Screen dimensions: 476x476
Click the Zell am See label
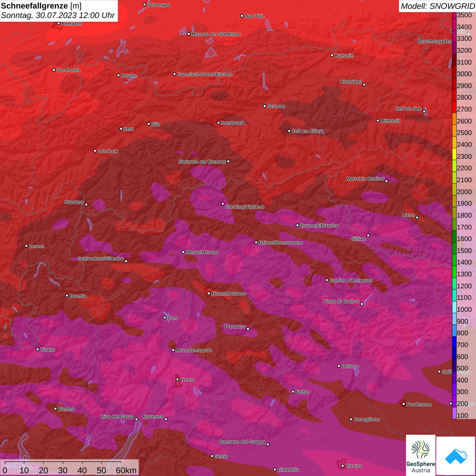coord(408,108)
